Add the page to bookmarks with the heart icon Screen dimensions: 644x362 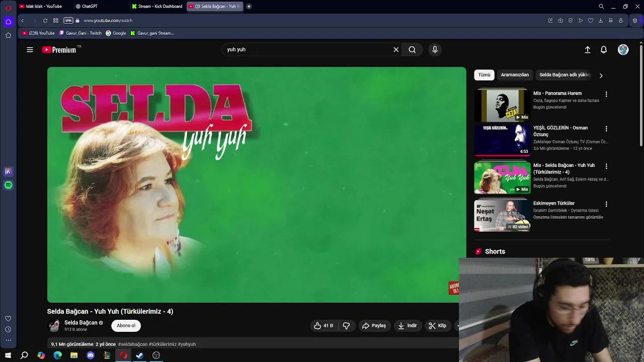(x=591, y=21)
